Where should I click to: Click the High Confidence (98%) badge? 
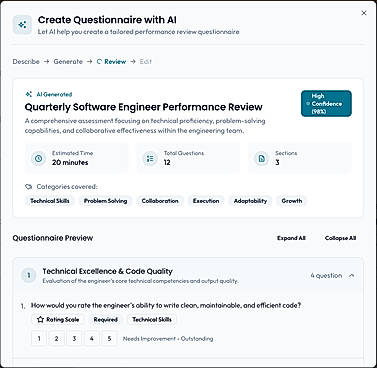click(326, 104)
